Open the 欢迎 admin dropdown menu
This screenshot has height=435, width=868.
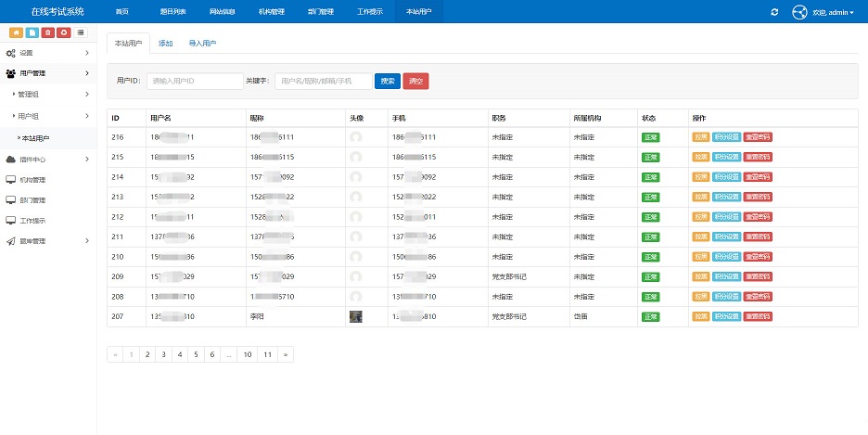pos(833,12)
